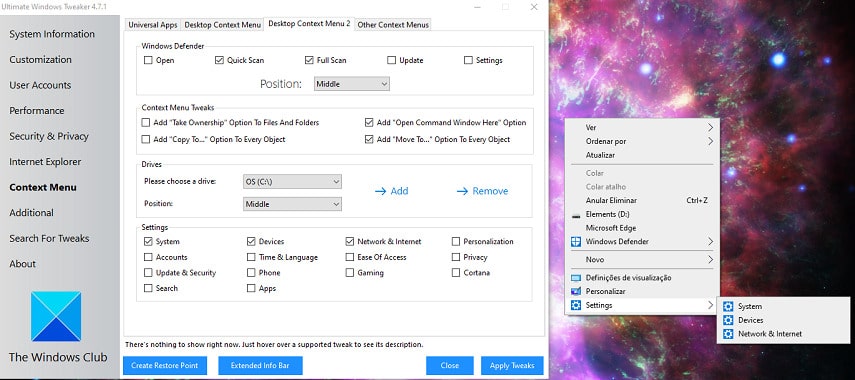Tick the Windows Defender Settings checkbox
This screenshot has width=855, height=380.
point(468,61)
